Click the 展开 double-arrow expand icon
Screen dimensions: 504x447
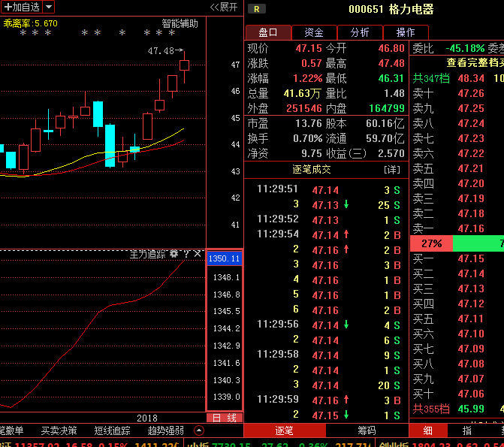pos(225,7)
